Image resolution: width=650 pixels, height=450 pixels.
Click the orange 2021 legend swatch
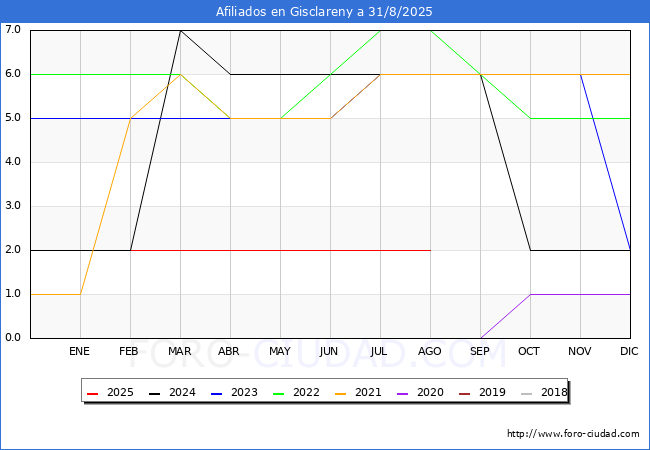pyautogui.click(x=340, y=394)
